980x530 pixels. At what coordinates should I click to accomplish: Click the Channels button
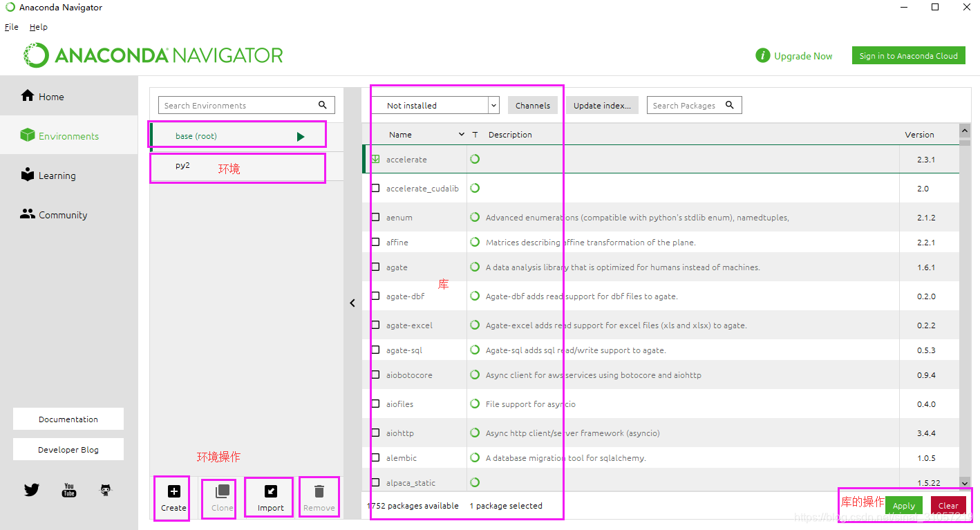click(533, 105)
